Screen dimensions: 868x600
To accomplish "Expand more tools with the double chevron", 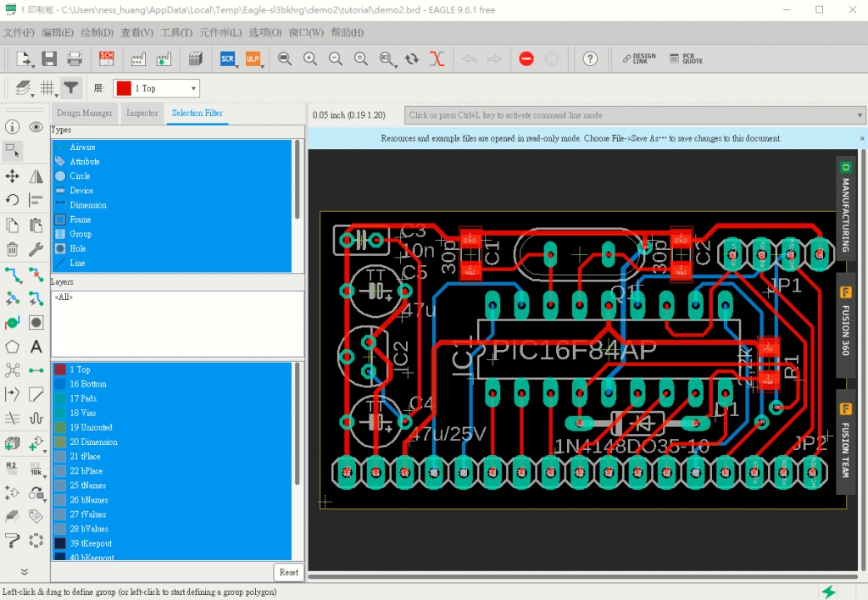I will point(24,572).
